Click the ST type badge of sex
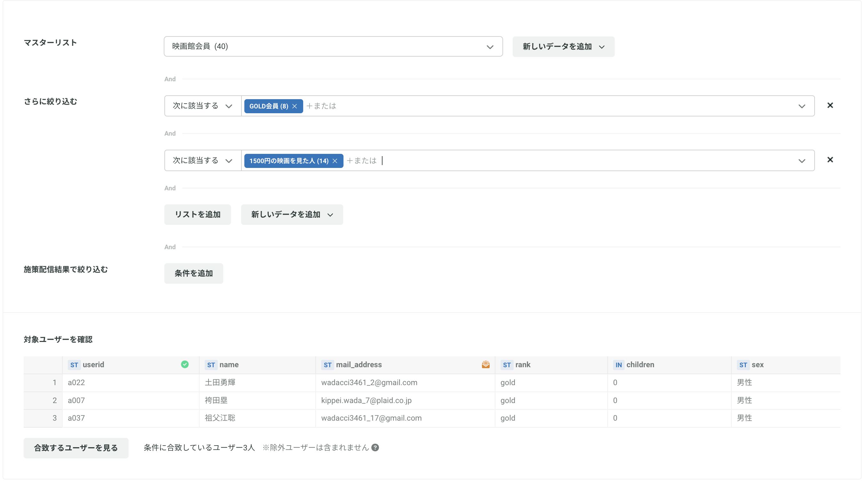Screen dimensions: 868x483 coord(743,365)
